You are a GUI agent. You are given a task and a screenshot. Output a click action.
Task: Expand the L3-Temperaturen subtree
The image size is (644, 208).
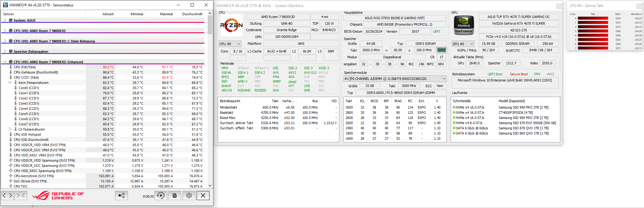[x=10, y=129]
